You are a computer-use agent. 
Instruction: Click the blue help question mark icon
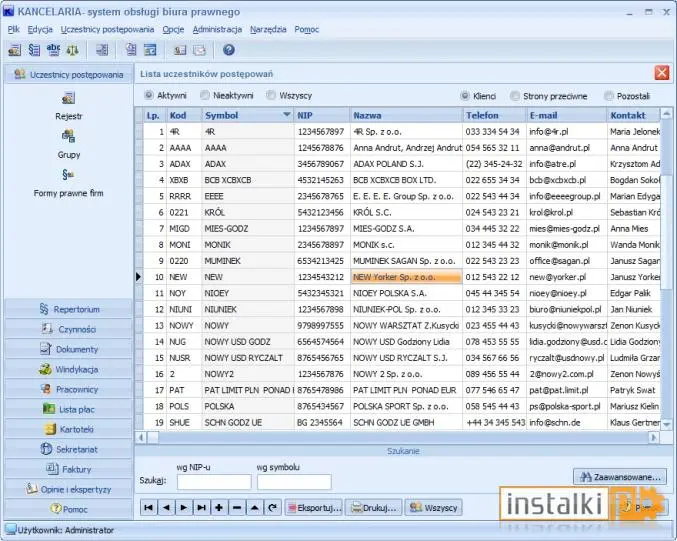229,50
